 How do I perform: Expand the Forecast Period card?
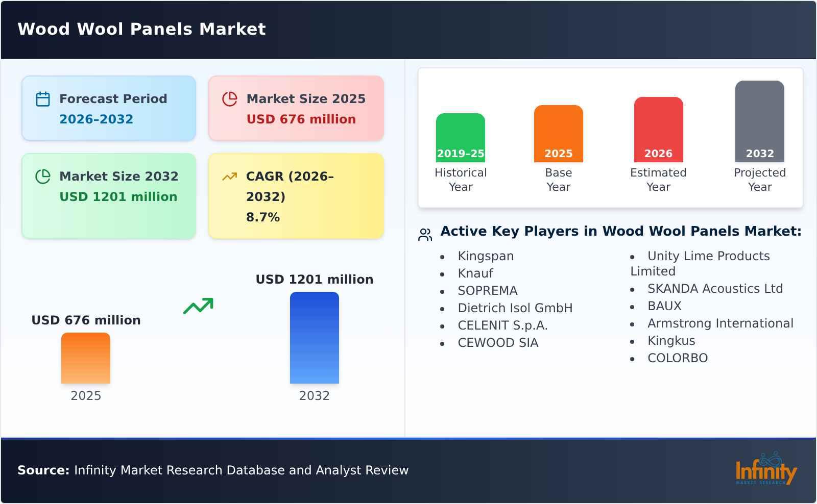click(108, 108)
